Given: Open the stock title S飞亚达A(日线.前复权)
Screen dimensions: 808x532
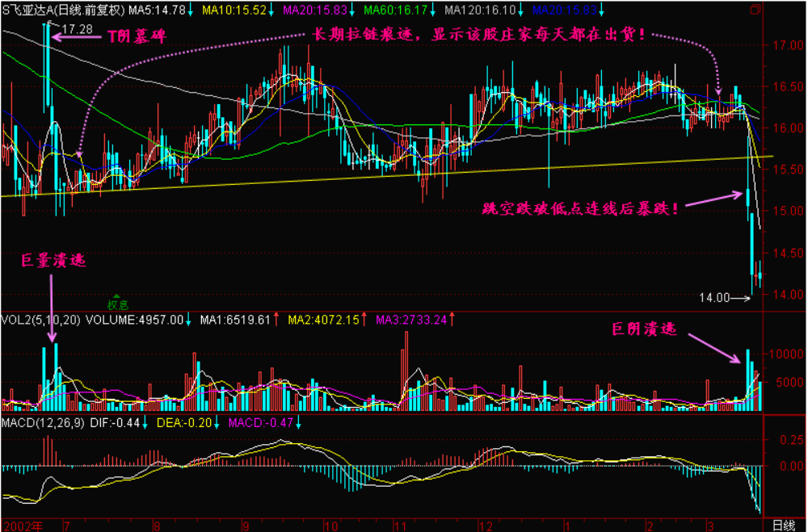Looking at the screenshot, I should tap(63, 10).
